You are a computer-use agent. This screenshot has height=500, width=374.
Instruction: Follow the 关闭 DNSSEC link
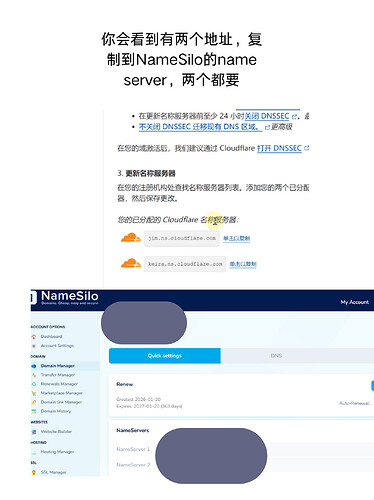[267, 116]
